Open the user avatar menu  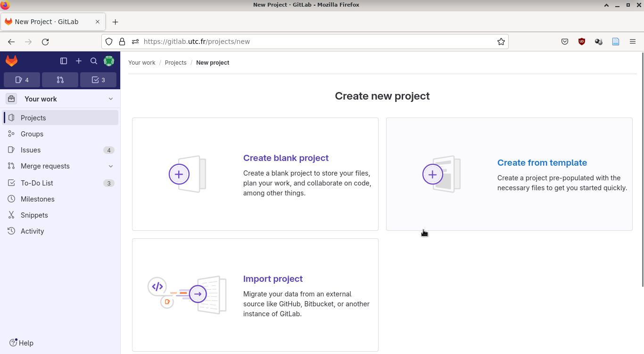coord(109,61)
